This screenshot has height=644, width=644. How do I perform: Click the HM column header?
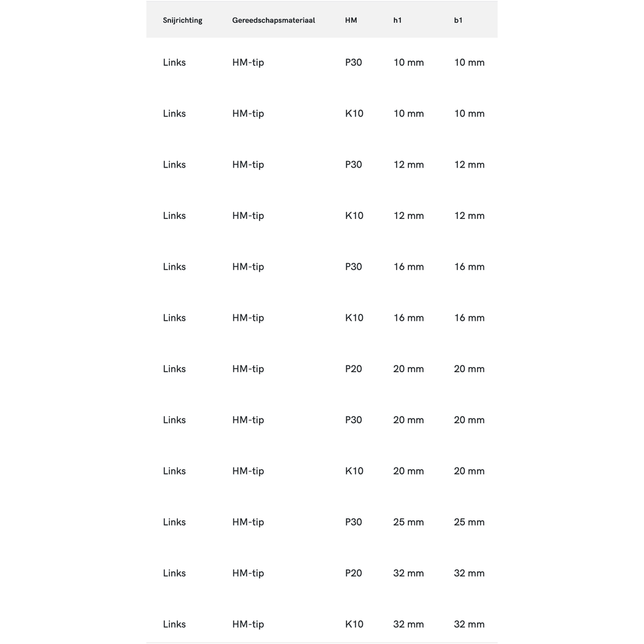[x=351, y=21]
